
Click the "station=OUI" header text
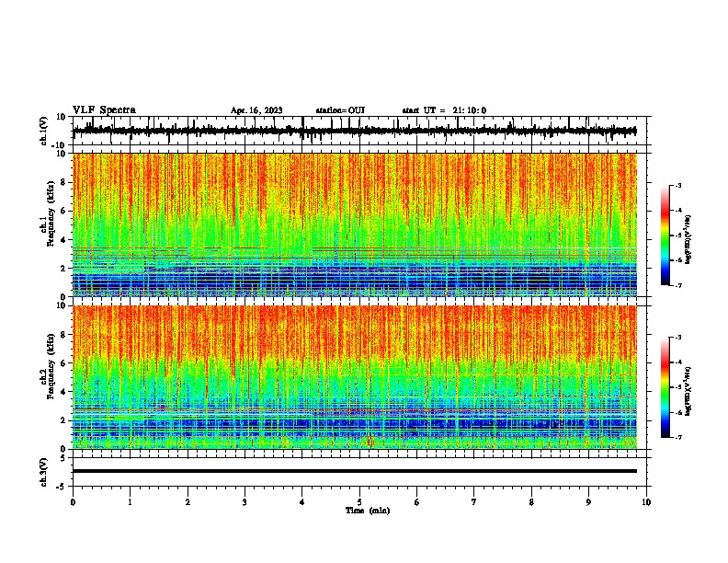pos(340,110)
